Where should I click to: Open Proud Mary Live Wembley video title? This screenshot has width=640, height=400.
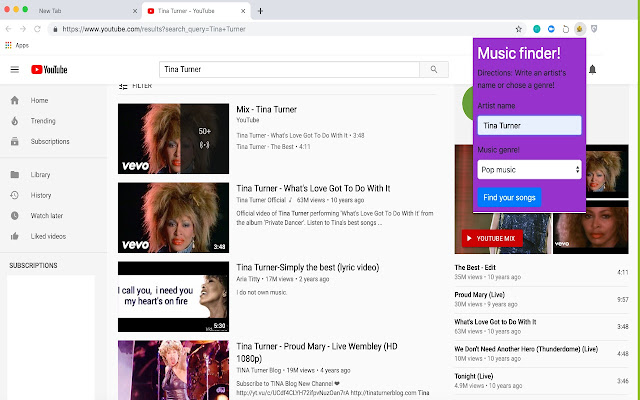317,352
